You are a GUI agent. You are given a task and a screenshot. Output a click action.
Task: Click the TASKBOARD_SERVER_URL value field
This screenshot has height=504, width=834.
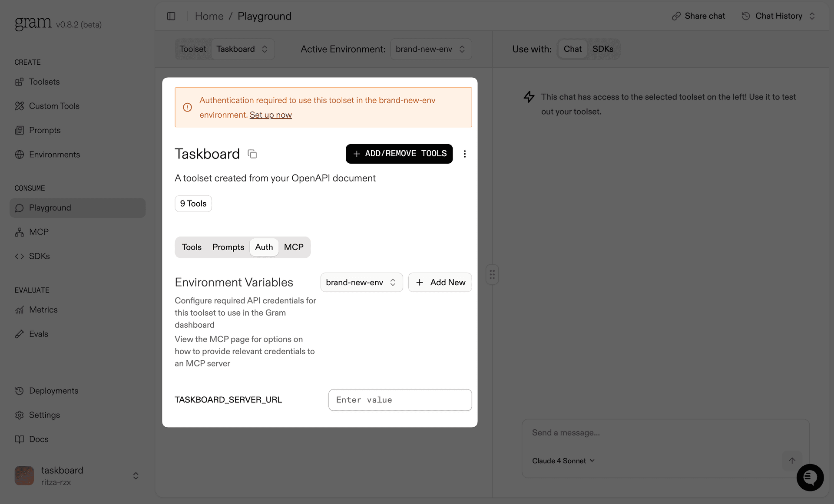(x=400, y=400)
